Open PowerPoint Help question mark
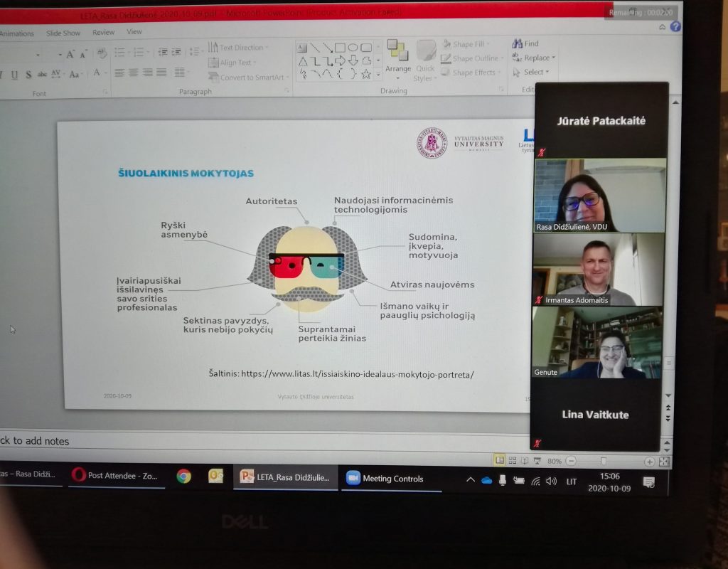Image resolution: width=728 pixels, height=569 pixels. click(x=675, y=26)
